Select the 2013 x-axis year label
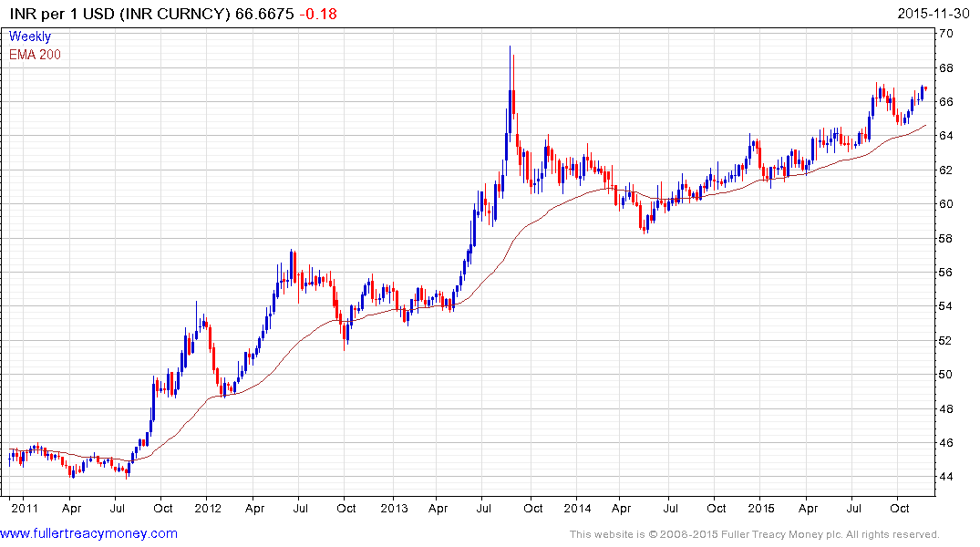 tap(394, 508)
